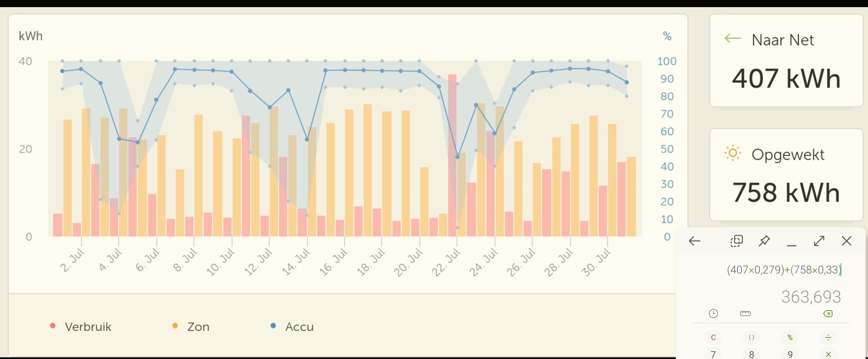Click the back arrow in calculator popup
Image resolution: width=868 pixels, height=359 pixels.
695,241
